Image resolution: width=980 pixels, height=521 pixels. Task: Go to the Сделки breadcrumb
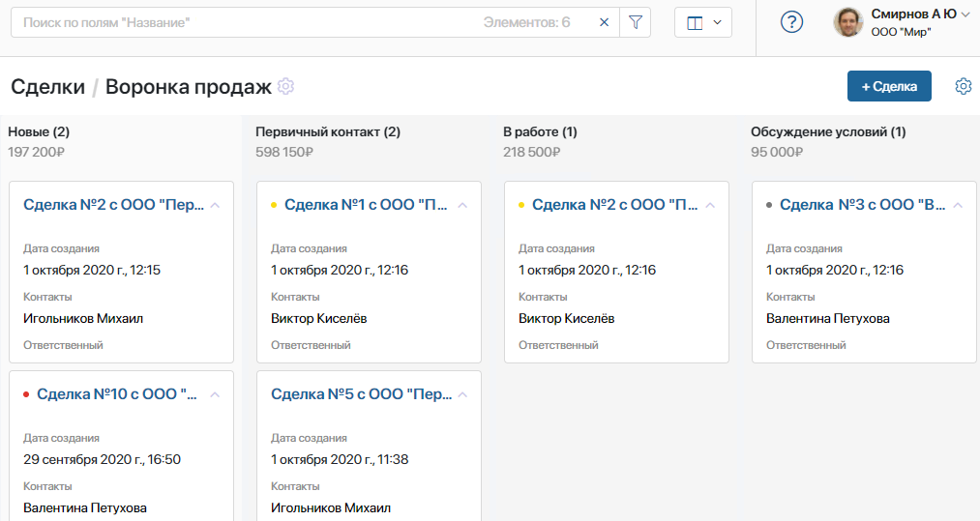tap(47, 86)
